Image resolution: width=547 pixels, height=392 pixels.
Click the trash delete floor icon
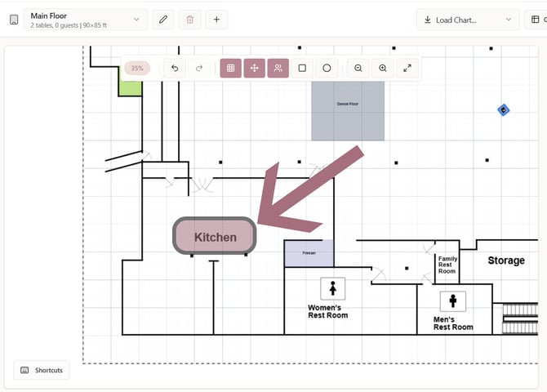coord(189,19)
